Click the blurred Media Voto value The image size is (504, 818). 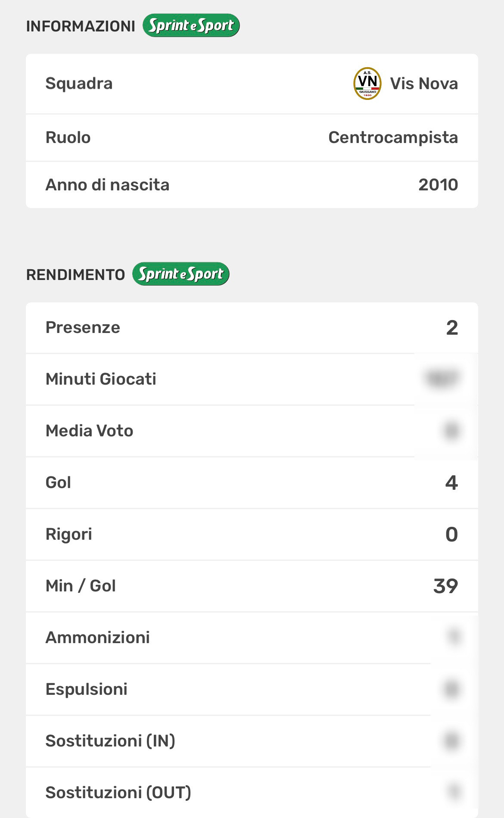coord(451,431)
